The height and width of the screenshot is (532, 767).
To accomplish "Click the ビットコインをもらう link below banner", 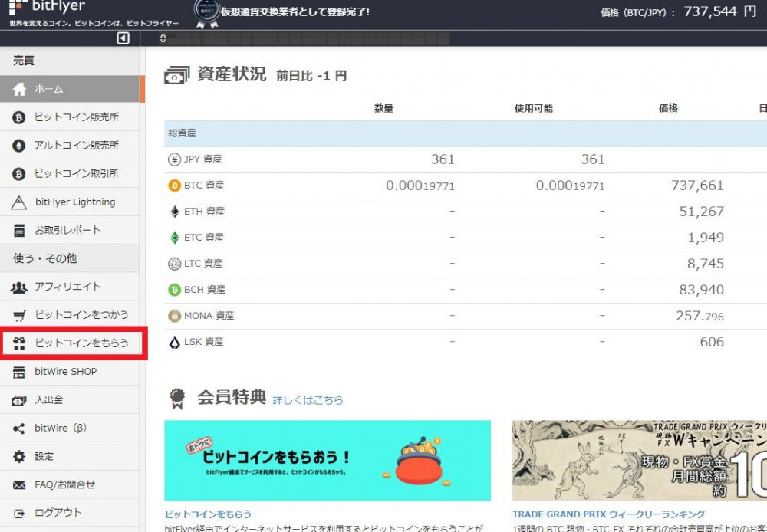I will [x=208, y=514].
